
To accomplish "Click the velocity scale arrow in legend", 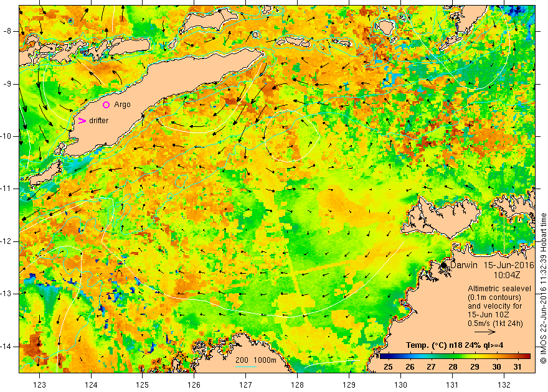I will click(x=485, y=332).
